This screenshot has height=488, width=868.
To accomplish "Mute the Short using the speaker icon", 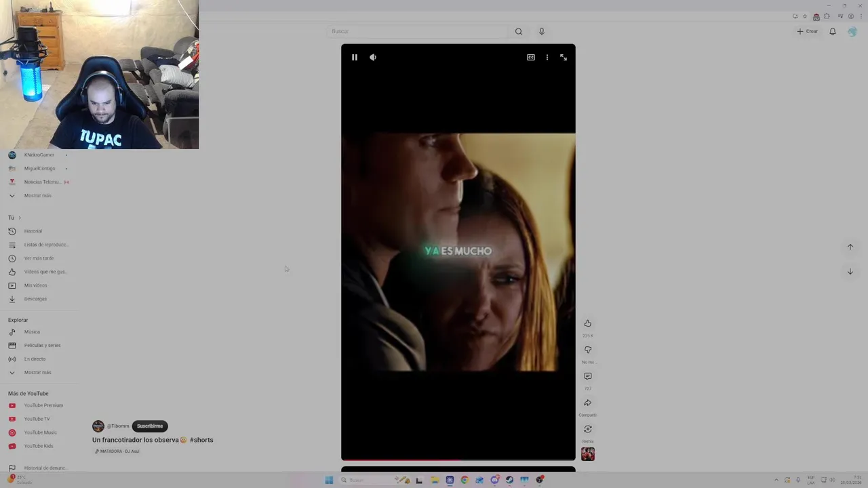I will (x=373, y=58).
